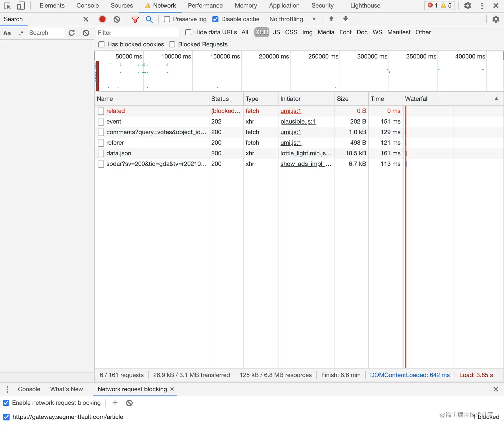Click the magnifier search icon in the Network toolbar
504x429 pixels.
149,19
